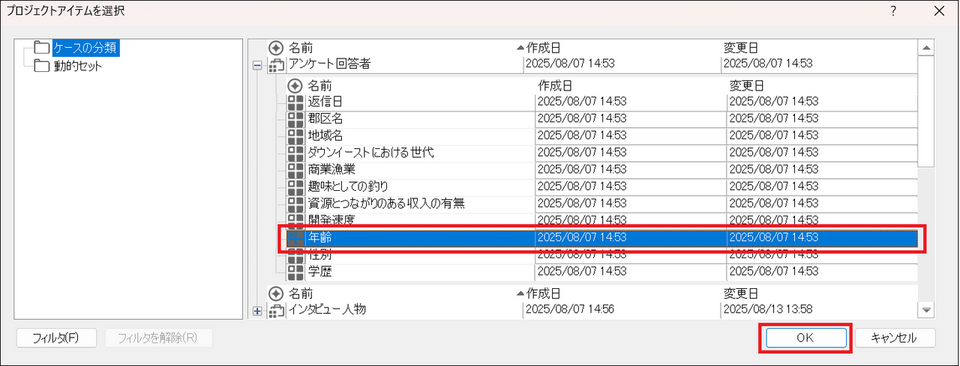Open the ? help button in the title bar

coord(893,10)
